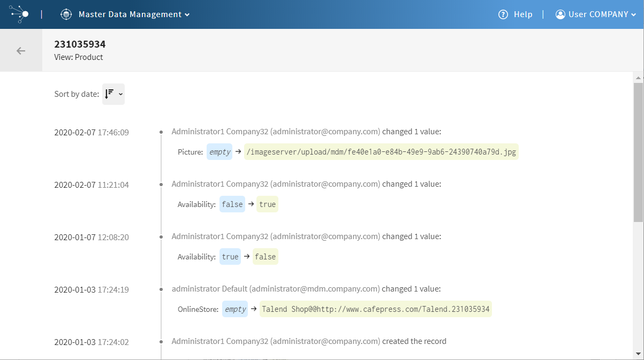644x360 pixels.
Task: Click the Master Data Management database icon
Action: click(66, 14)
